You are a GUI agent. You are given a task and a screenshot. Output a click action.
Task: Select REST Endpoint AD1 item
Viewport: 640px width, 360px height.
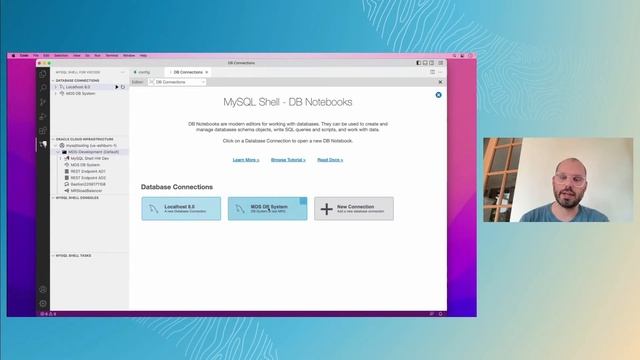click(88, 171)
